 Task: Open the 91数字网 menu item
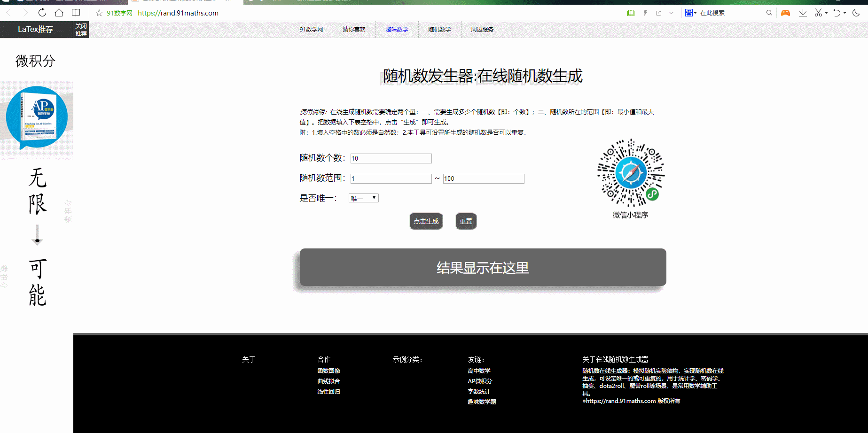pyautogui.click(x=311, y=29)
